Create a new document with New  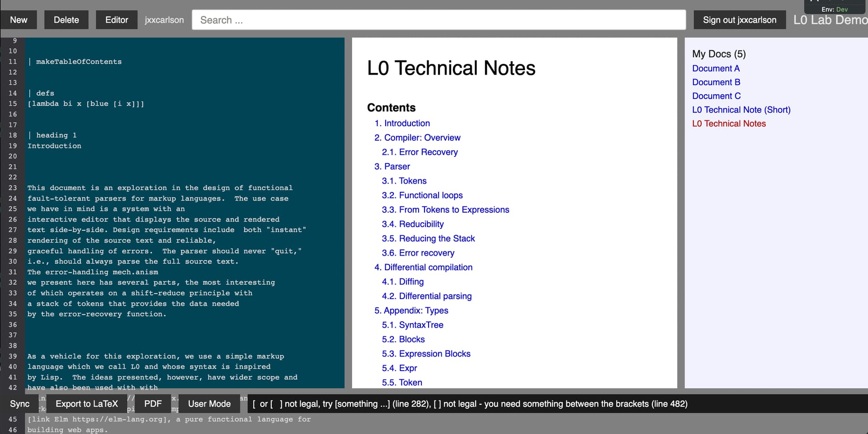tap(19, 19)
